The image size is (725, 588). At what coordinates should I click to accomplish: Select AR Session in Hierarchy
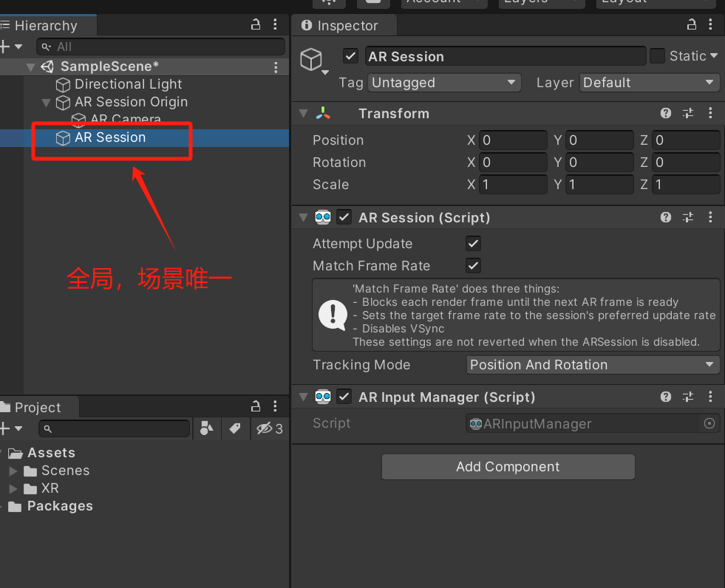pyautogui.click(x=144, y=137)
